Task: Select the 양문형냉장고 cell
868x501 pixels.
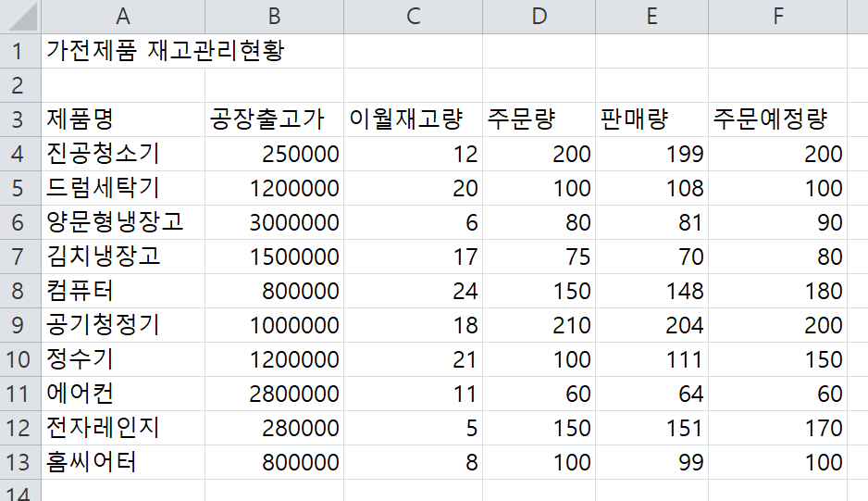Action: (x=123, y=222)
